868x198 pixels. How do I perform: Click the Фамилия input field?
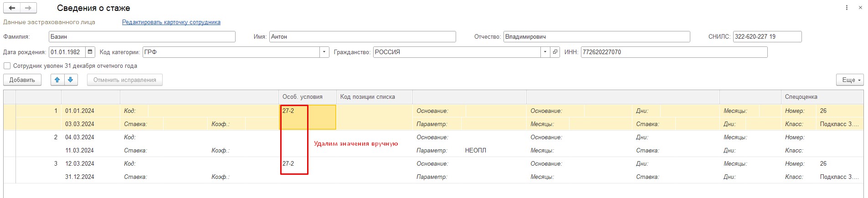click(142, 37)
